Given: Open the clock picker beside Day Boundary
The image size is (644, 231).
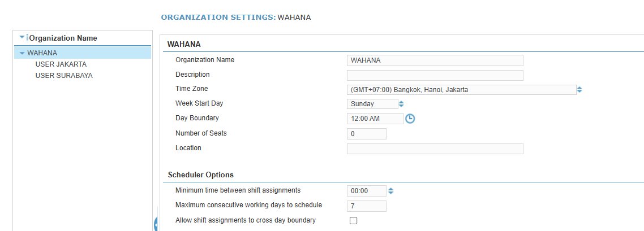Looking at the screenshot, I should click(x=410, y=119).
